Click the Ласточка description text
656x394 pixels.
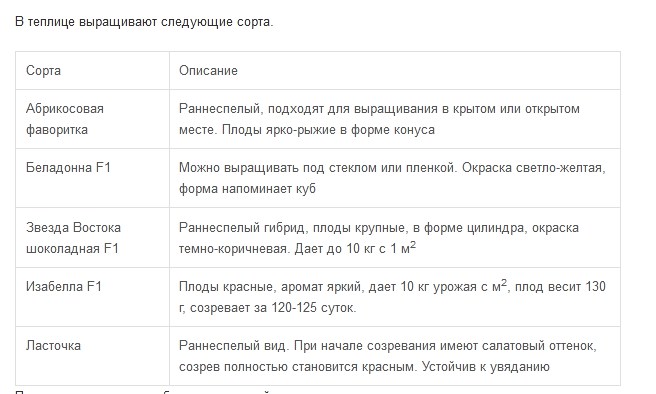pos(388,356)
